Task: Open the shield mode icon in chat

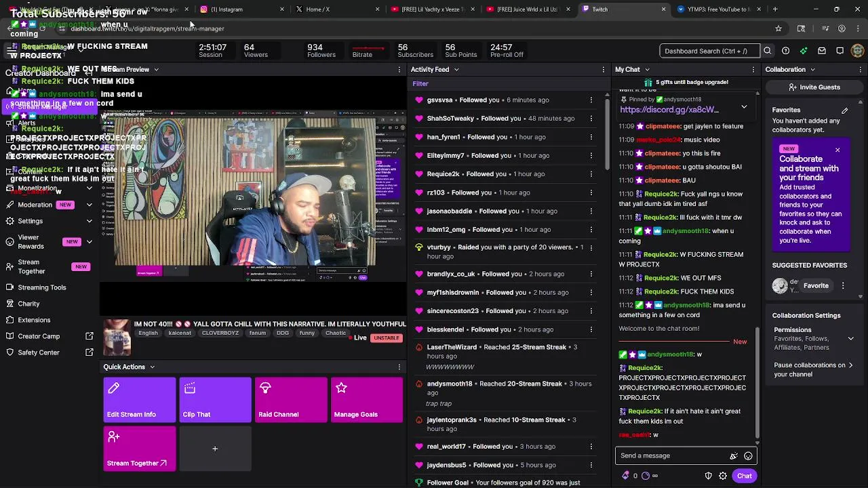Action: point(709,476)
